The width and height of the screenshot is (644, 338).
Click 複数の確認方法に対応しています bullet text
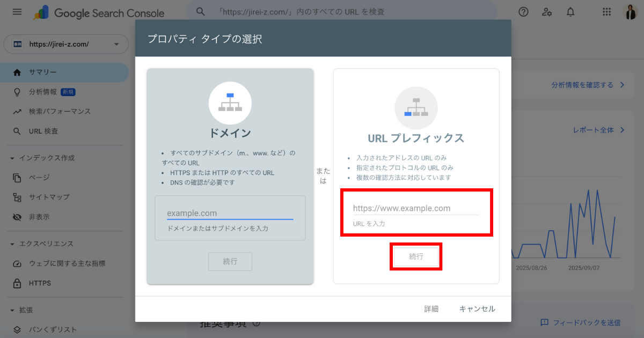click(404, 178)
